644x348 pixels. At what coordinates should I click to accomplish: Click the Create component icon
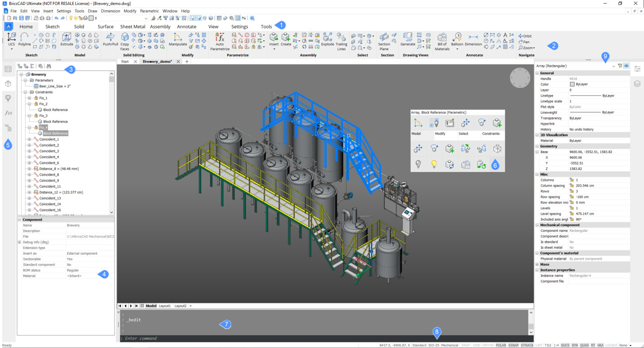click(x=286, y=39)
